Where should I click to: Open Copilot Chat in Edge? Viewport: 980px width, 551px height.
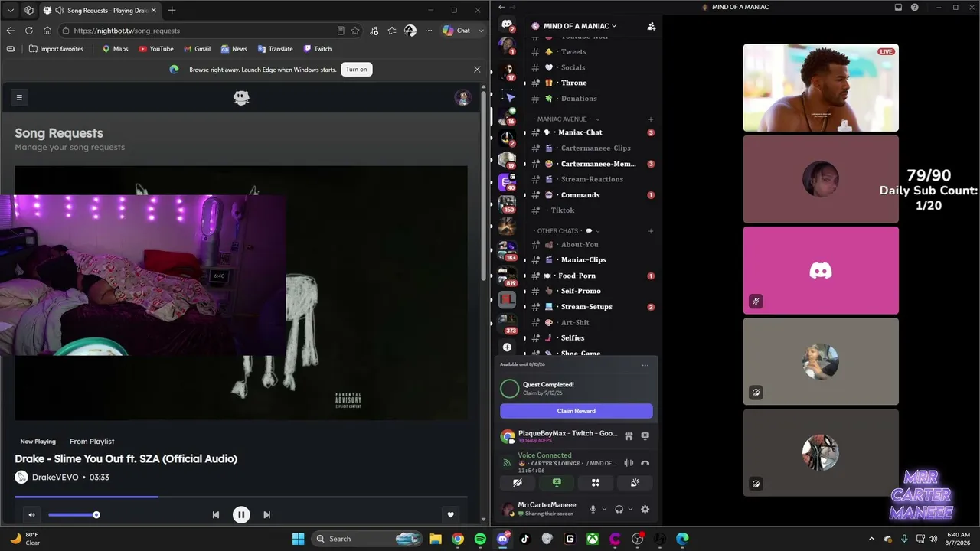pyautogui.click(x=456, y=31)
